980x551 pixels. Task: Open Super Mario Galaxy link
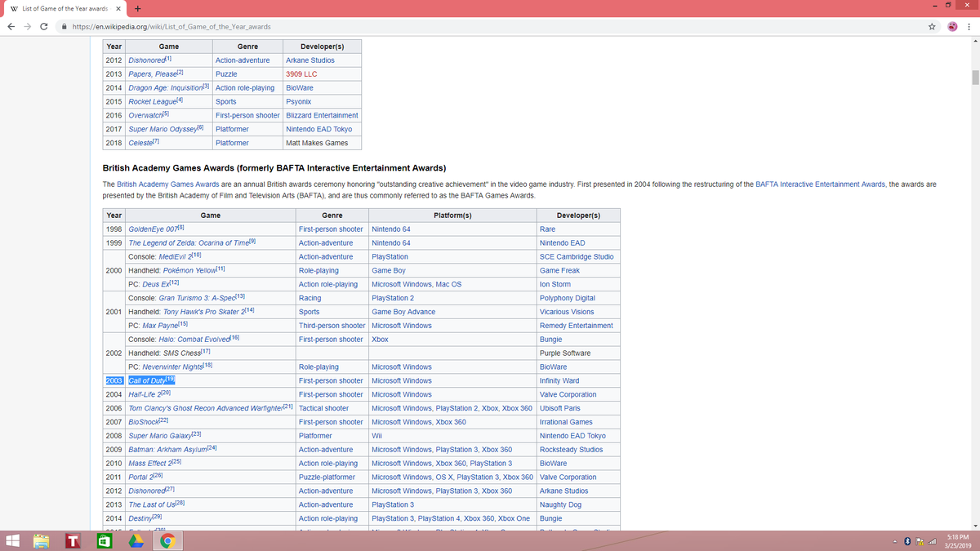click(159, 437)
